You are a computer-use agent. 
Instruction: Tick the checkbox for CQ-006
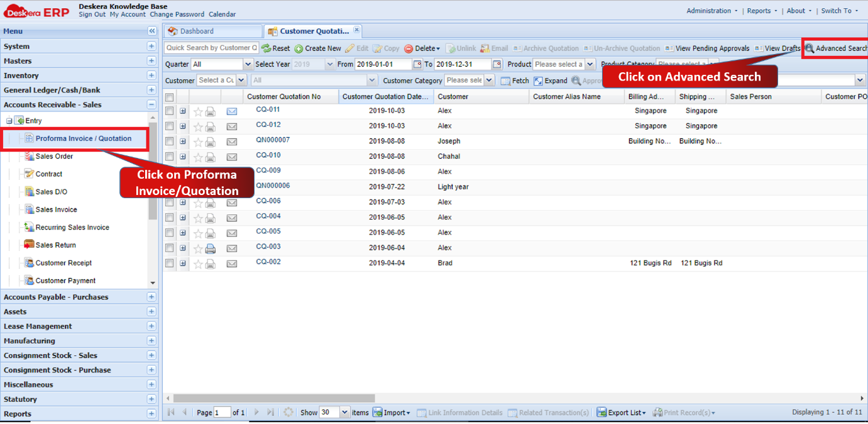point(169,202)
